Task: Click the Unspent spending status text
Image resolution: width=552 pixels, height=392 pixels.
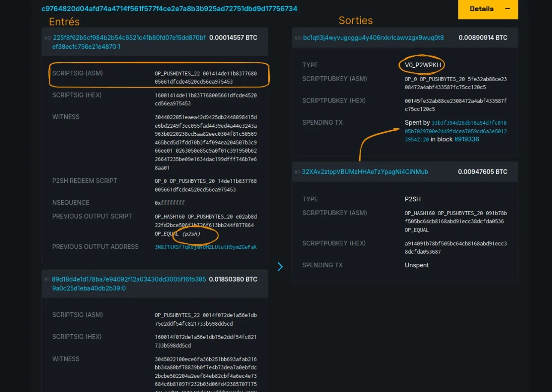Action: [417, 265]
